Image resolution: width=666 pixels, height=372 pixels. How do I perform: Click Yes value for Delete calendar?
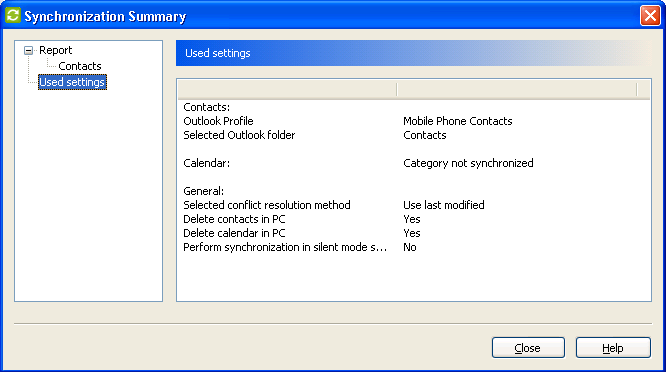[412, 233]
